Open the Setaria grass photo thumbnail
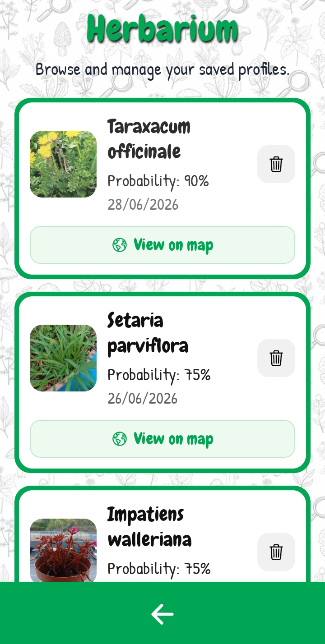The height and width of the screenshot is (644, 325). point(63,358)
